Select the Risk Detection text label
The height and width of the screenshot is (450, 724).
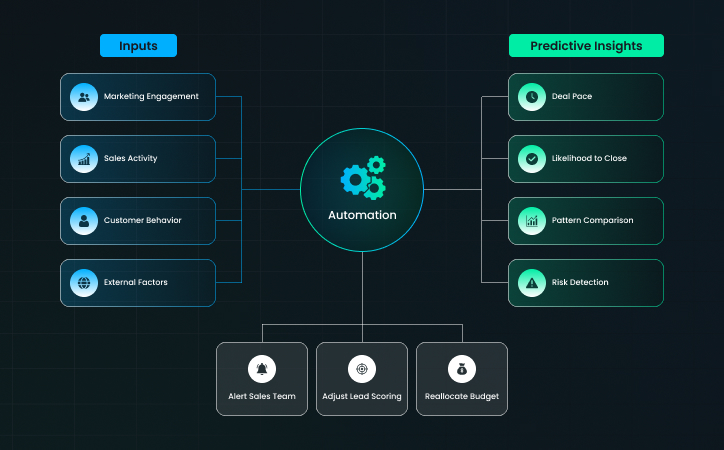580,283
